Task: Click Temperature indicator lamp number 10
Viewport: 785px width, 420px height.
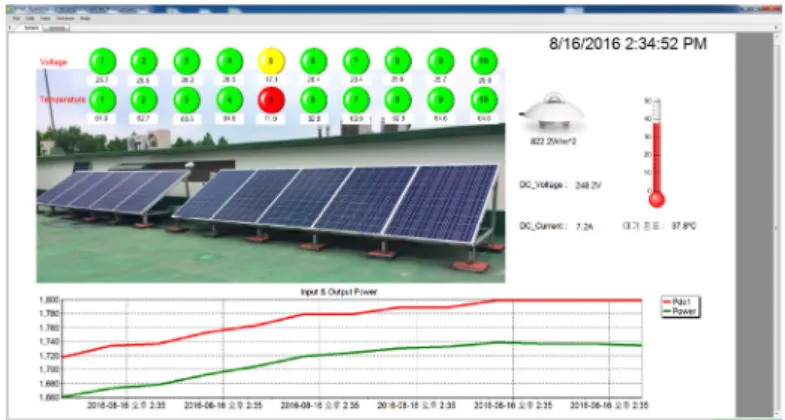Action: coord(484,100)
